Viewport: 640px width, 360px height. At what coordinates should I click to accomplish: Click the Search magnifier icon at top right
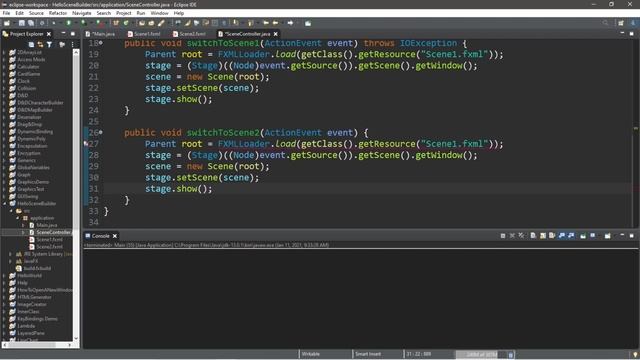click(x=605, y=23)
